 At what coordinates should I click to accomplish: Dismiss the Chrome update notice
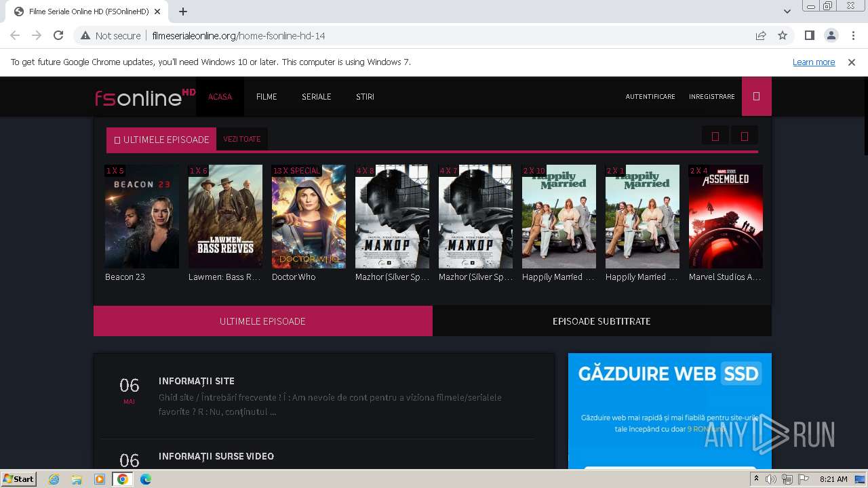[852, 62]
